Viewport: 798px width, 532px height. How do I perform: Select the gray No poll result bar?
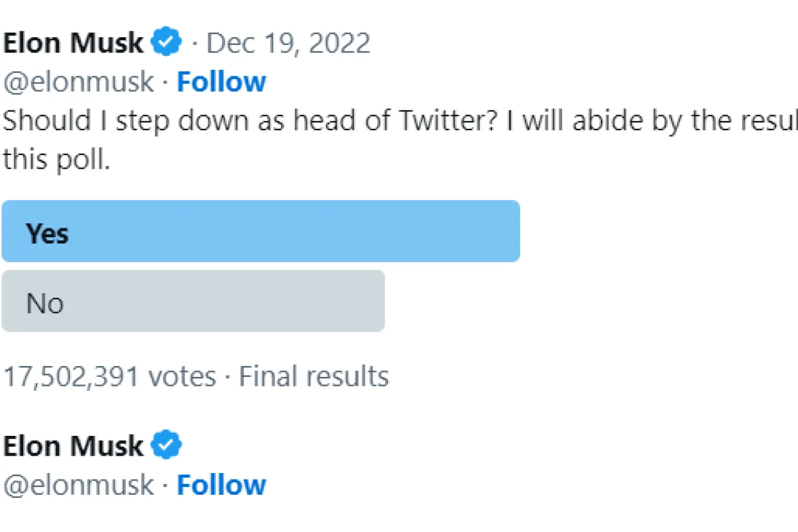pyautogui.click(x=192, y=301)
